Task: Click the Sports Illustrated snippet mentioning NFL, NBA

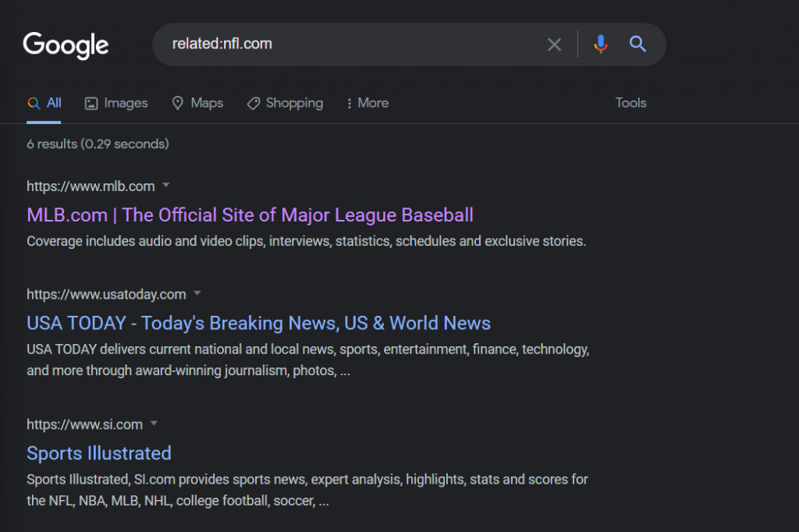Action: [307, 490]
